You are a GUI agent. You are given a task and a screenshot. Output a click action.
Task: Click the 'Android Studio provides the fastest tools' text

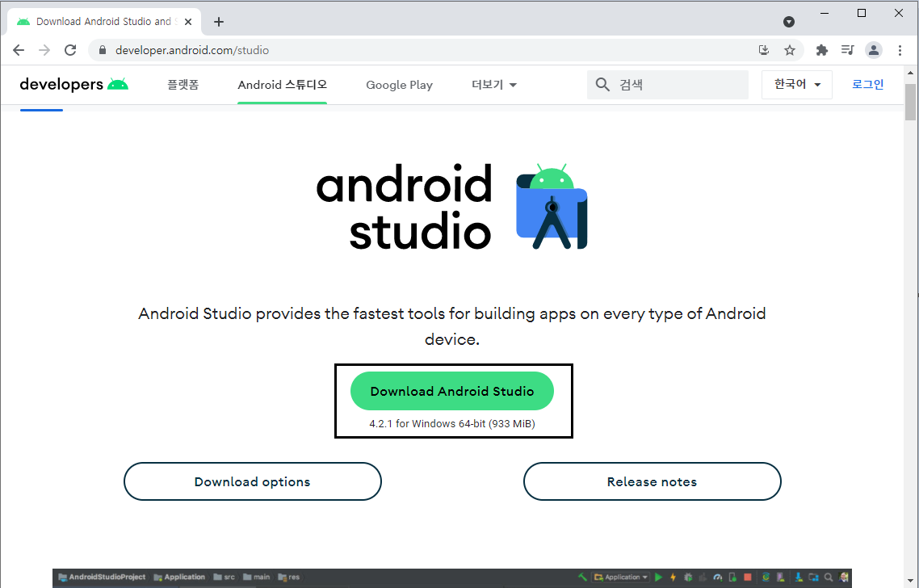pos(452,326)
